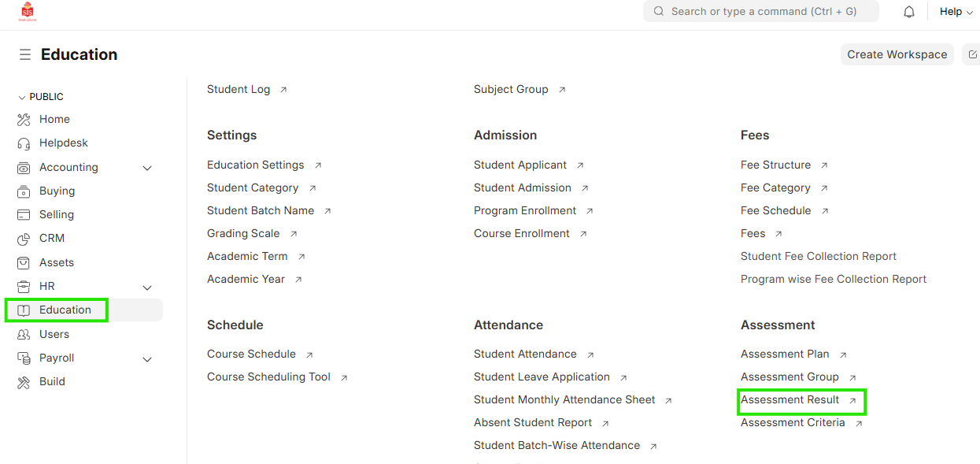Go to Home in the sidebar
This screenshot has width=980, height=464.
click(54, 119)
